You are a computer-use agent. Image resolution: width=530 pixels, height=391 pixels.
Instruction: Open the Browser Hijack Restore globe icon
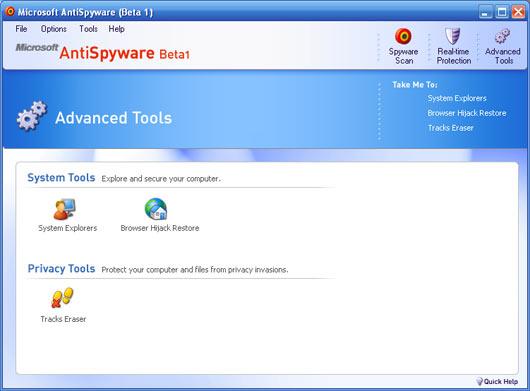tap(156, 209)
